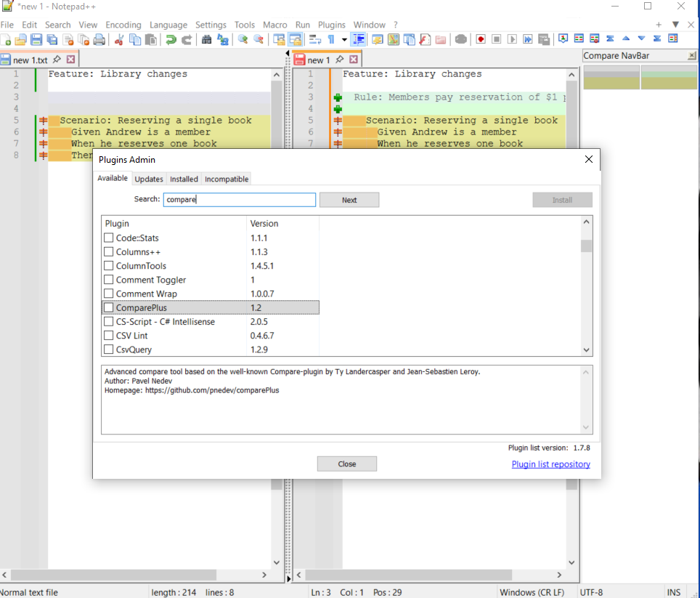Check the ColumnTools plugin checkbox
The height and width of the screenshot is (598, 700).
click(x=108, y=265)
